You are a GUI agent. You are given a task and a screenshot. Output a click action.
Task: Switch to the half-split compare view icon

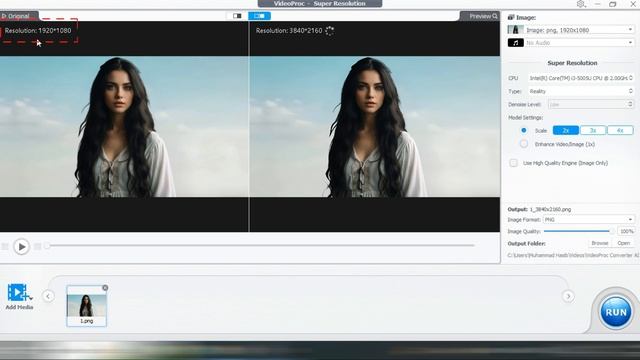point(237,16)
